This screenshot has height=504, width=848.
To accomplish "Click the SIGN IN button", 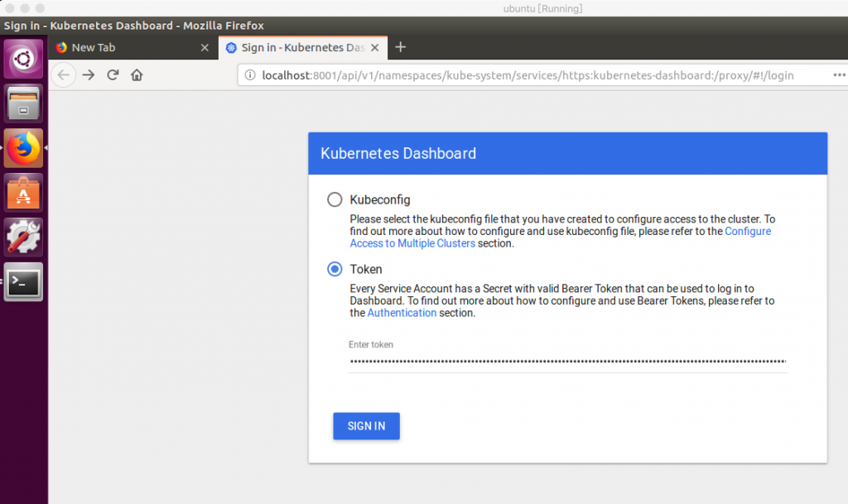I will click(x=366, y=426).
